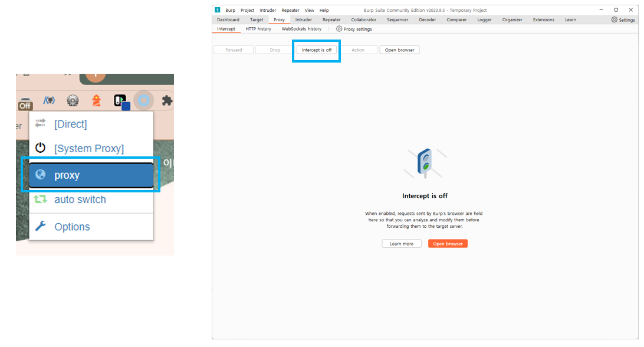The height and width of the screenshot is (347, 644).
Task: Click the 'Off' badge extension icon in browser
Action: click(x=25, y=104)
